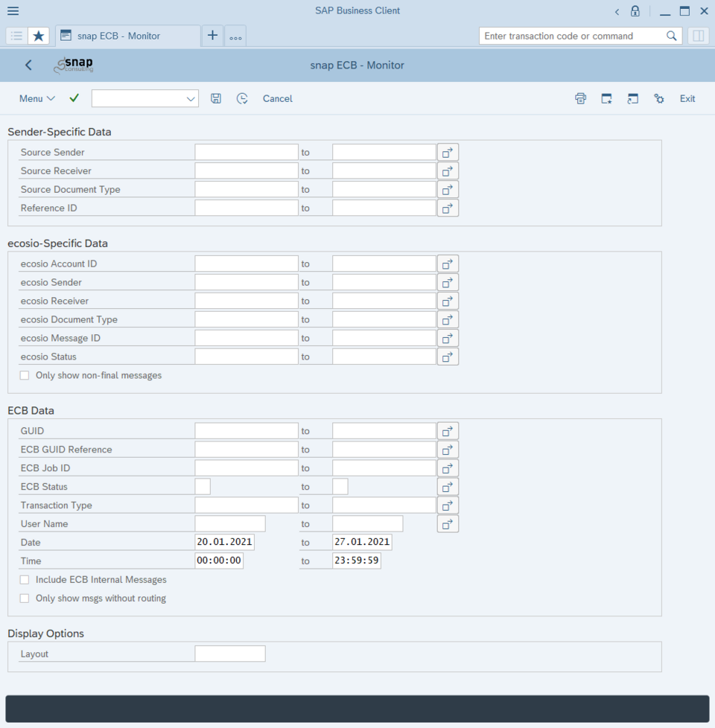The image size is (715, 728).
Task: Click the ECB Status from field
Action: click(x=203, y=487)
